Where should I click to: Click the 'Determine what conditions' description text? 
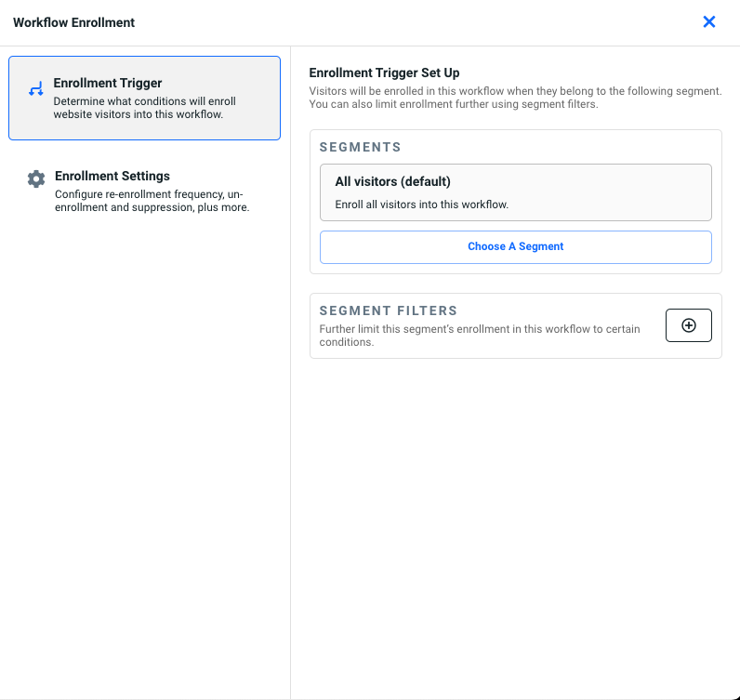[x=143, y=101]
